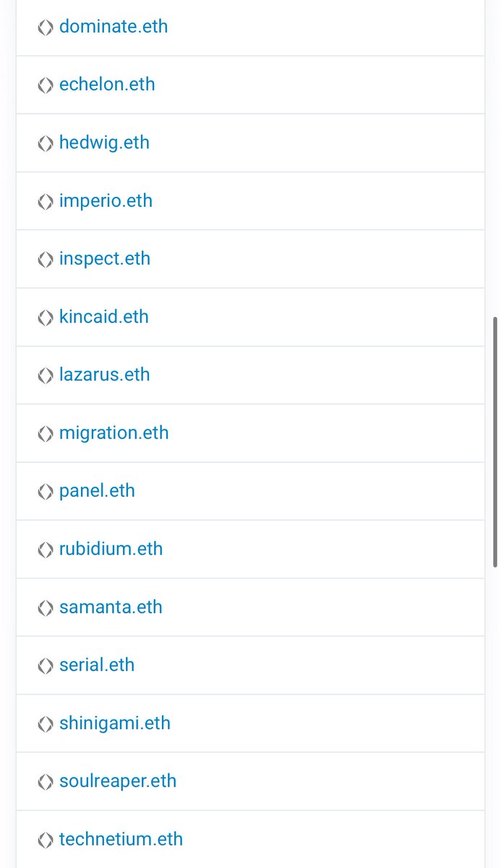The width and height of the screenshot is (501, 868).
Task: Click the ENS icon beside dominate.eth
Action: coord(46,27)
